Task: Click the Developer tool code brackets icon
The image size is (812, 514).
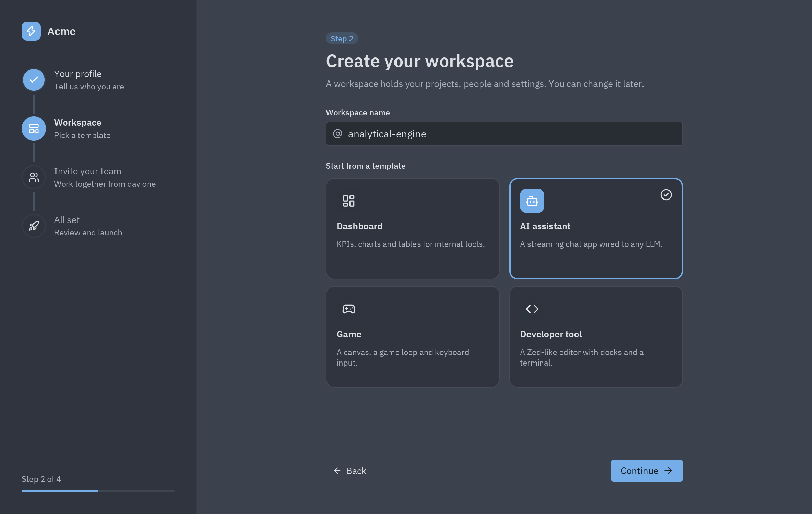Action: coord(532,309)
